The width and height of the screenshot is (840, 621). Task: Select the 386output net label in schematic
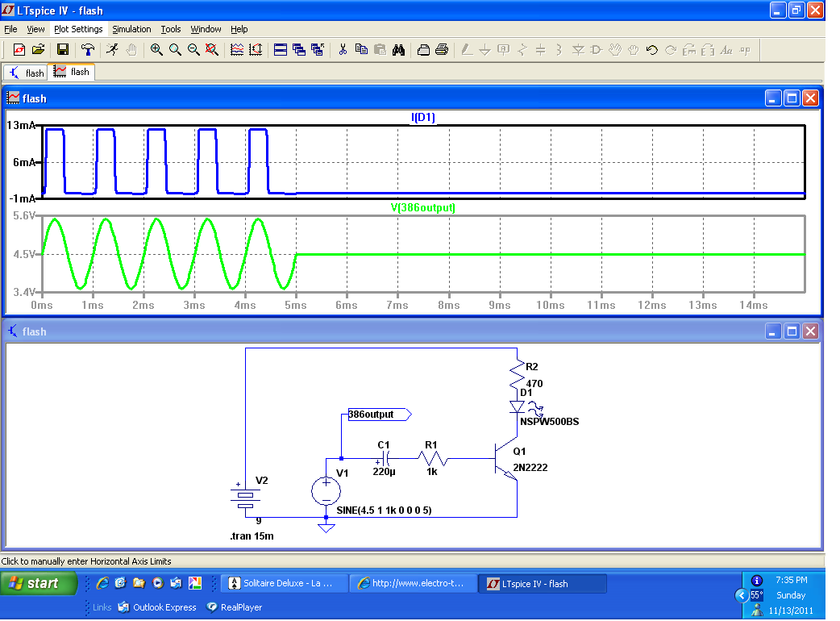[x=379, y=415]
